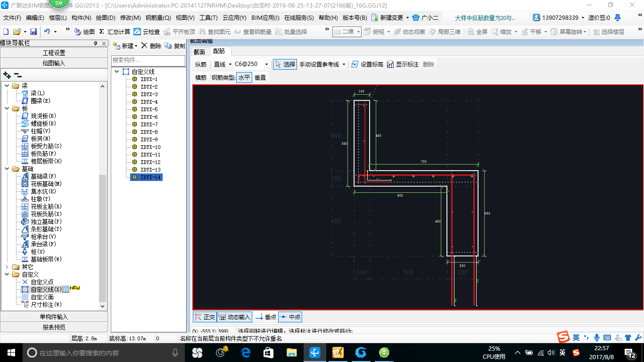The height and width of the screenshot is (362, 644).
Task: Click the undo arrow icon
Action: coord(47,32)
